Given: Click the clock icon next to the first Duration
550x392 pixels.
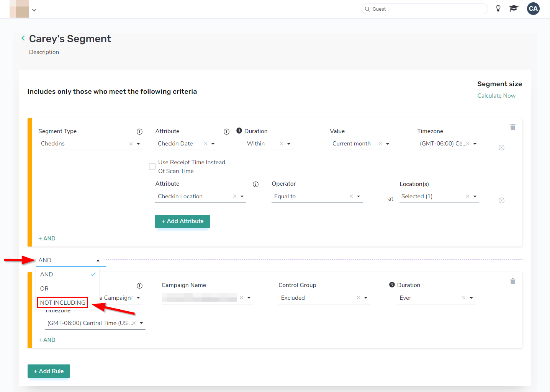Looking at the screenshot, I should click(239, 131).
